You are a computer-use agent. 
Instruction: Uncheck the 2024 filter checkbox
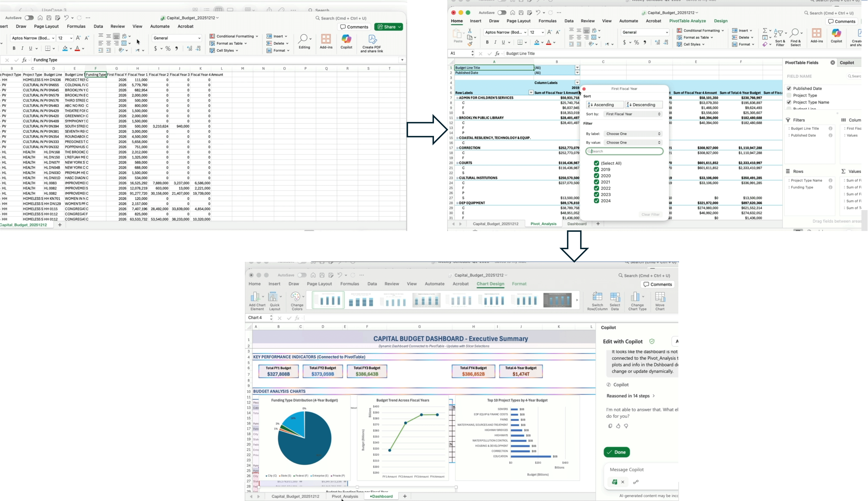(x=596, y=201)
